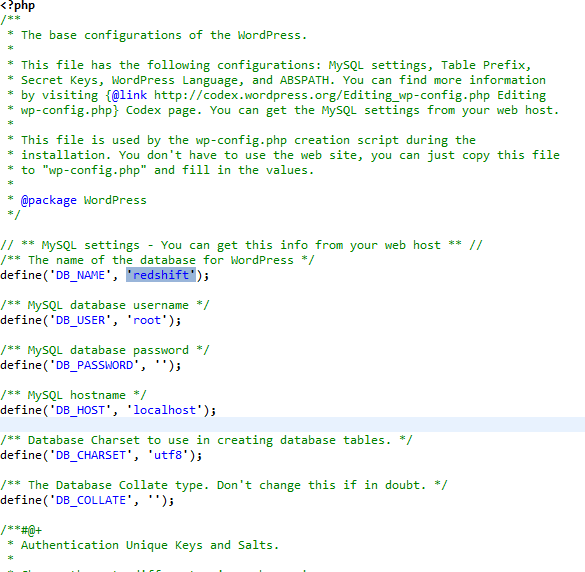Click the opening <?php tag
Image resolution: width=585 pixels, height=572 pixels.
[x=18, y=6]
